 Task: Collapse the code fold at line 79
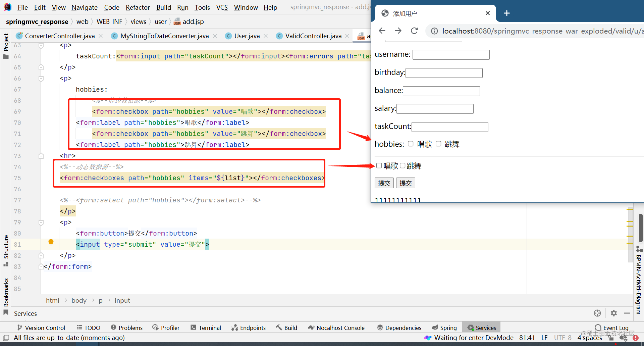41,222
